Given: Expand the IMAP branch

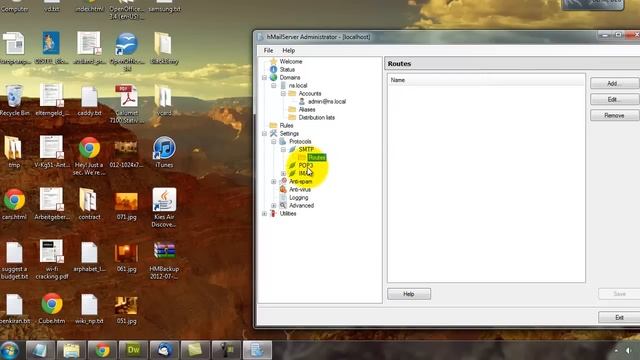Looking at the screenshot, I should (283, 173).
